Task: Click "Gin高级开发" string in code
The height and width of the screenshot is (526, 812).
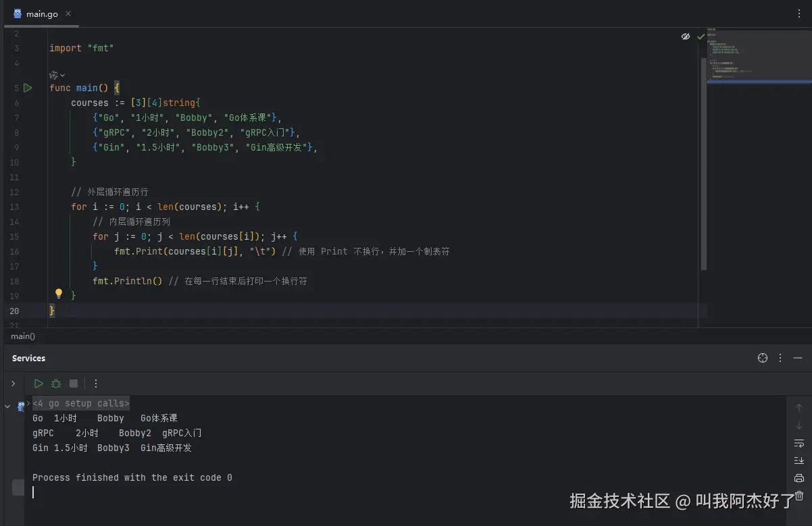Action: (276, 147)
